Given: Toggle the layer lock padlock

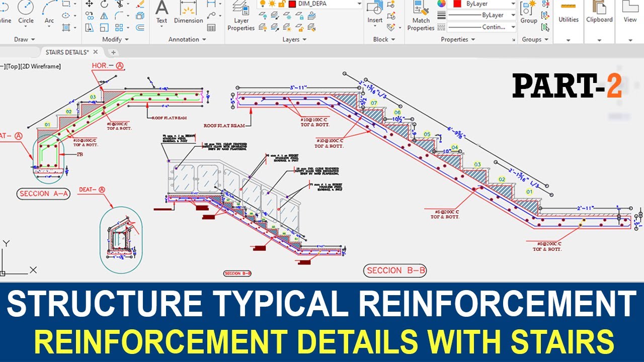Looking at the screenshot, I should (282, 4).
